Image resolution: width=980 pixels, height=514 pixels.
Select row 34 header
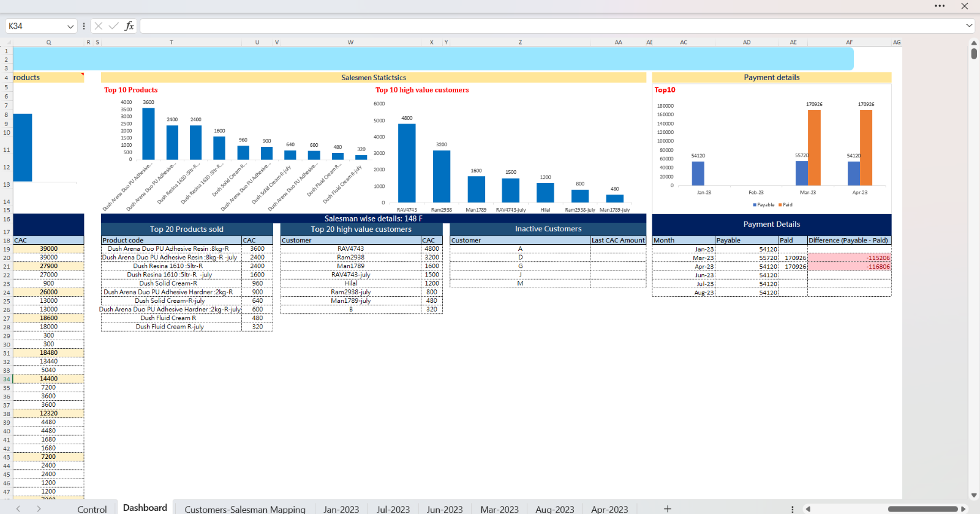point(6,379)
